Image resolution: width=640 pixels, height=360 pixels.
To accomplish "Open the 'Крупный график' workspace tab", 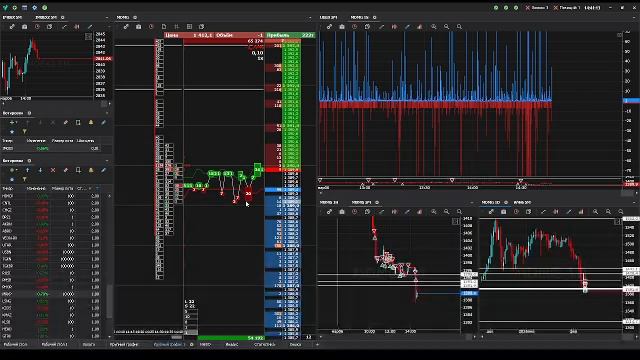I will tap(124, 344).
